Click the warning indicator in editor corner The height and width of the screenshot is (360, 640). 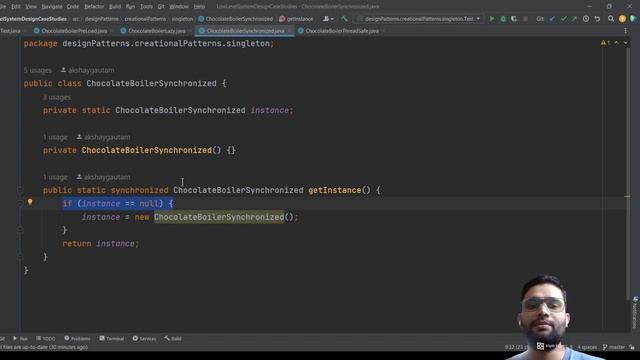coord(605,43)
